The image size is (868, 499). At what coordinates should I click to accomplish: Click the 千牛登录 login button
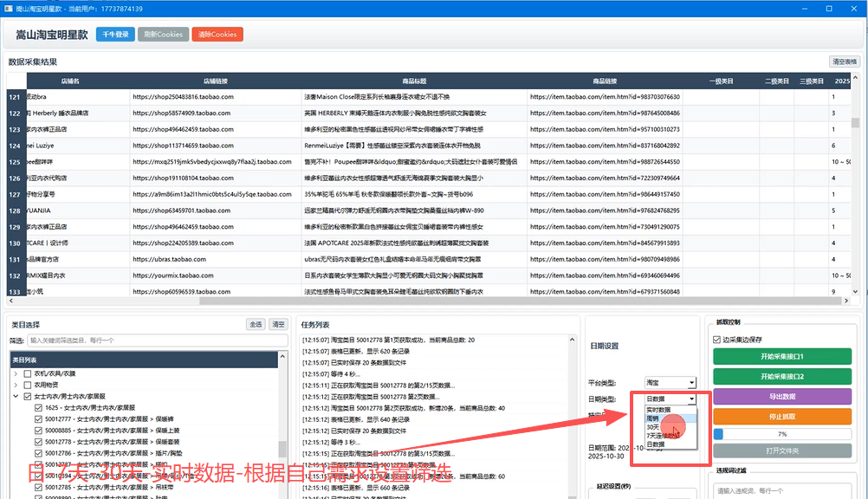click(x=115, y=35)
